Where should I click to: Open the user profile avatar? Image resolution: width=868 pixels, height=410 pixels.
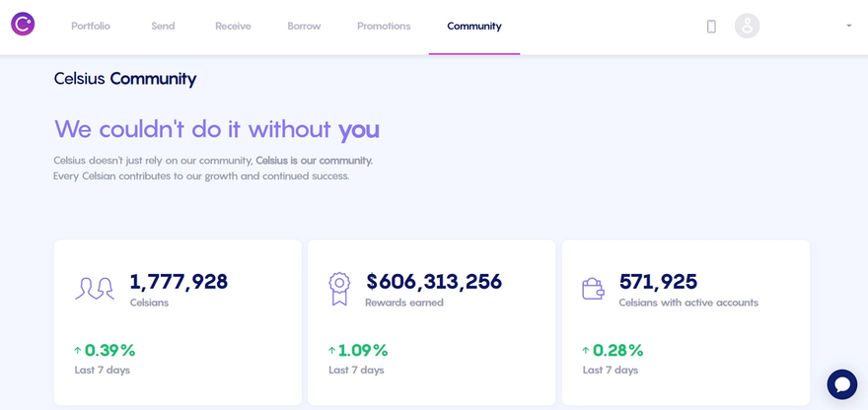tap(747, 26)
